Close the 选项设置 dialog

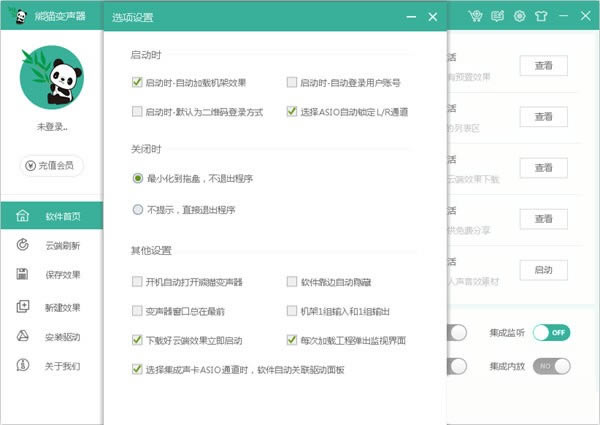click(x=432, y=17)
